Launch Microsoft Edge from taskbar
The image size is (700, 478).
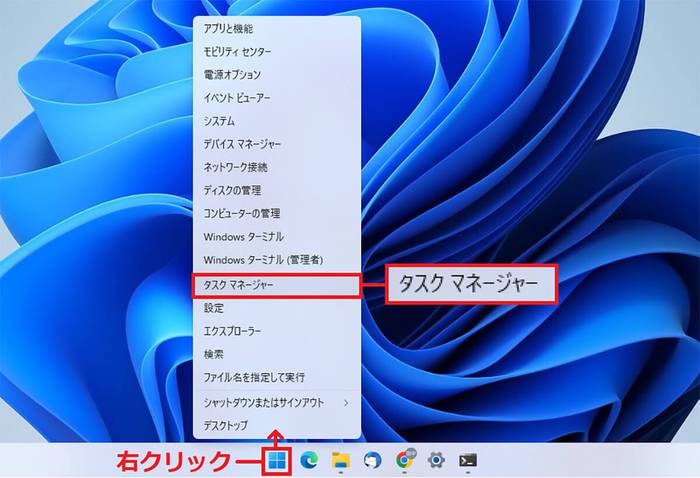tap(309, 460)
